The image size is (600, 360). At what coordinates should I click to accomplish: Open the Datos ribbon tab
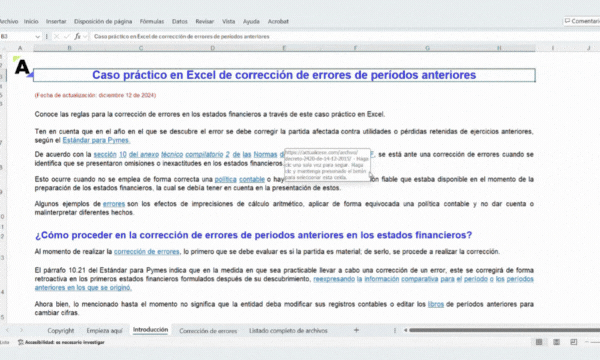[179, 21]
